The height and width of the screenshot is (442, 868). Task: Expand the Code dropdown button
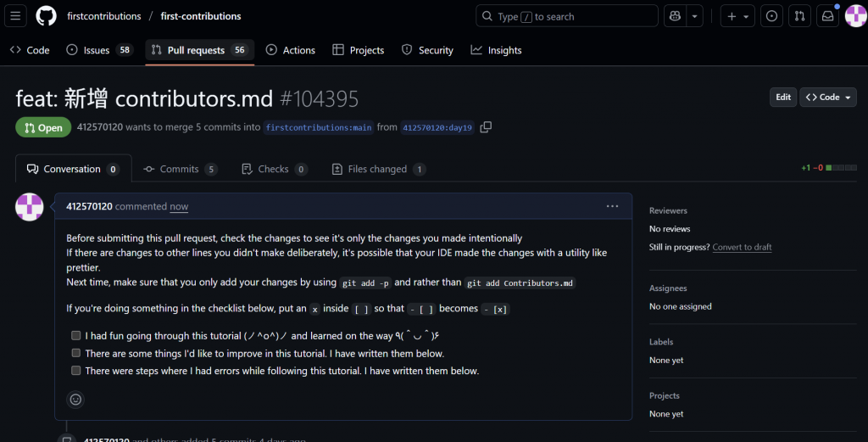(828, 97)
